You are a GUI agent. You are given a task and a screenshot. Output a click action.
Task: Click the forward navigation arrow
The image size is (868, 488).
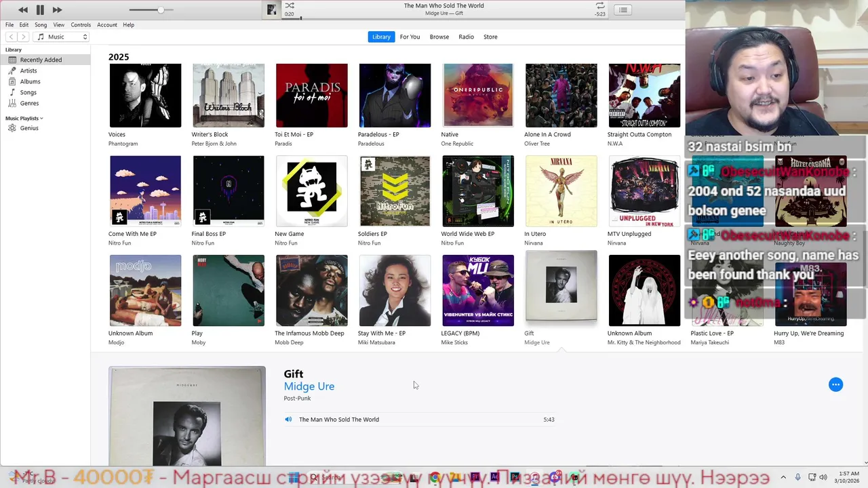23,37
